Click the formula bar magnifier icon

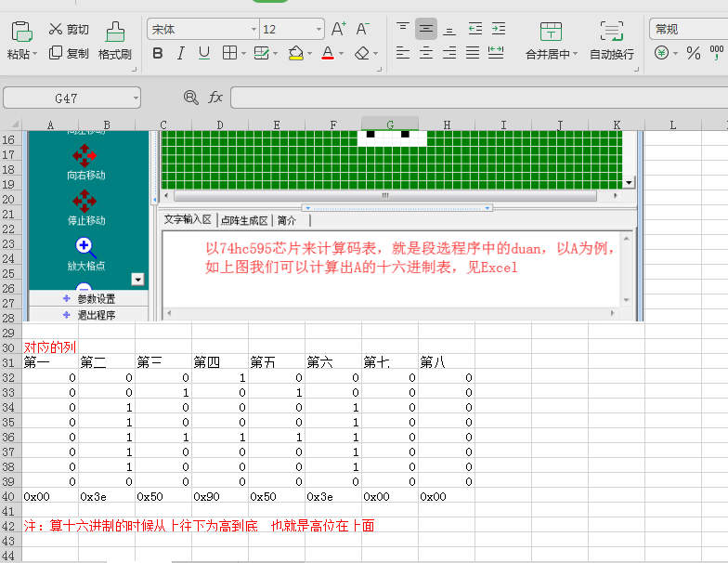coord(191,98)
